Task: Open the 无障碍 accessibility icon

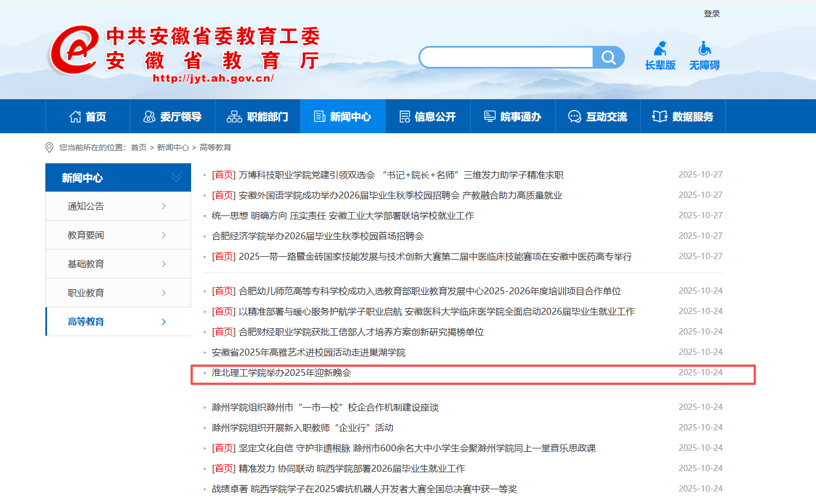Action: pos(704,49)
